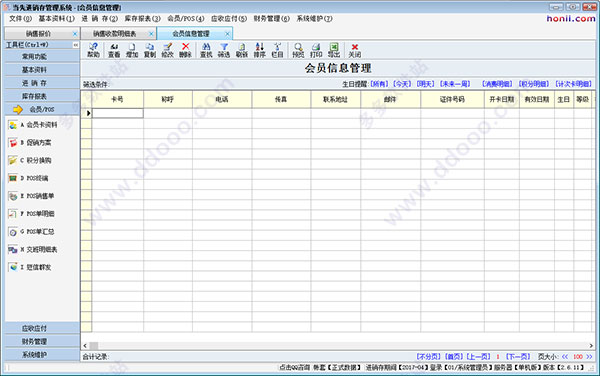
Task: Switch to the 销售报价 tab
Action: (x=38, y=34)
